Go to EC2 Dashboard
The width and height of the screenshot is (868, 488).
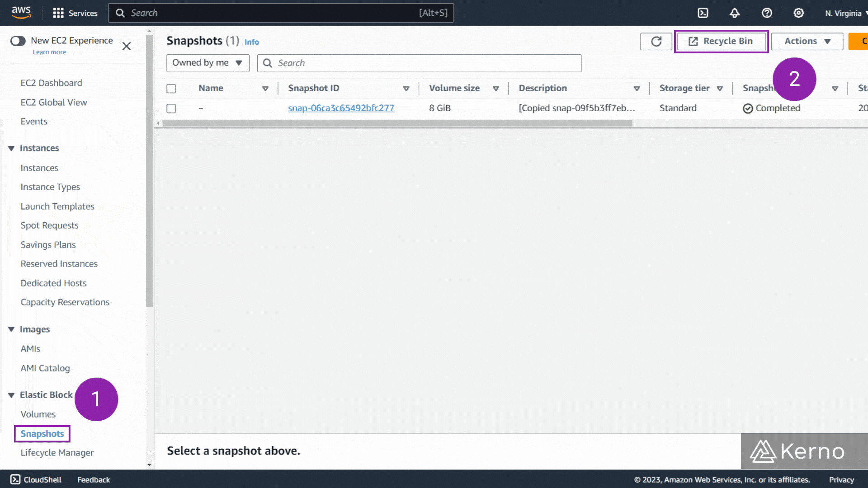51,83
